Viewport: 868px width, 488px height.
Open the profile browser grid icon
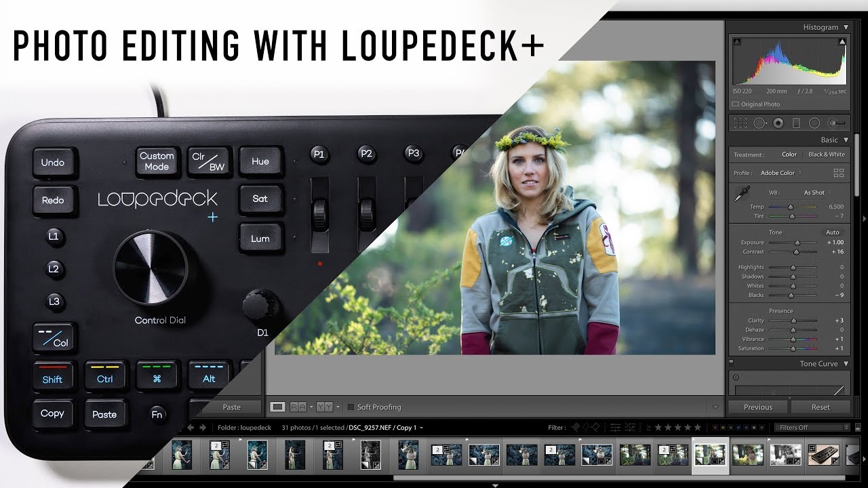tap(839, 173)
